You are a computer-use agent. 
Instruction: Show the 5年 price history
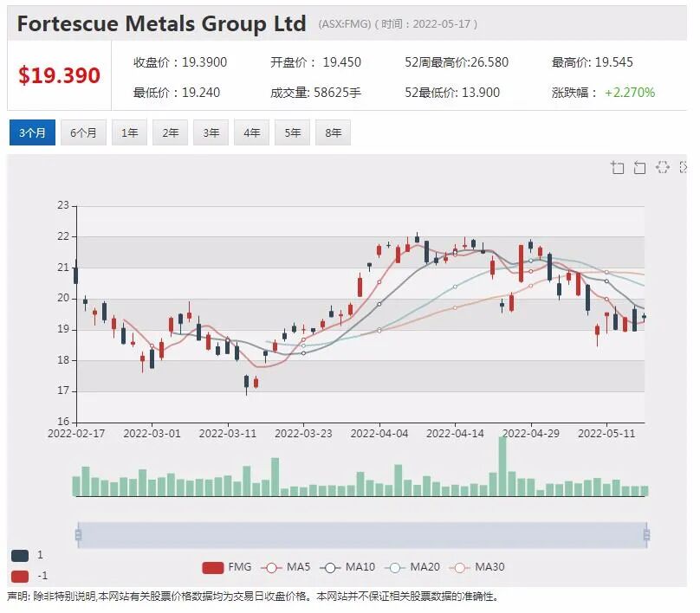[293, 132]
